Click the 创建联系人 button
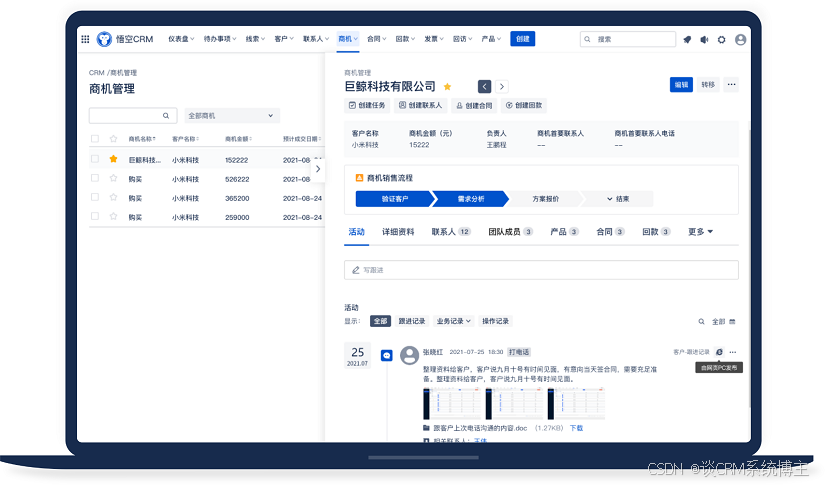 420,106
